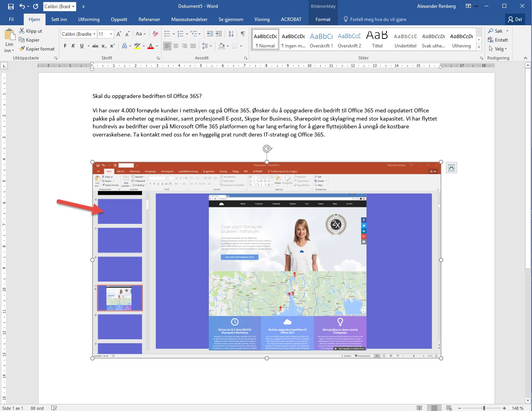This screenshot has height=411, width=532.
Task: Switch to the Referanser tab
Action: 149,19
